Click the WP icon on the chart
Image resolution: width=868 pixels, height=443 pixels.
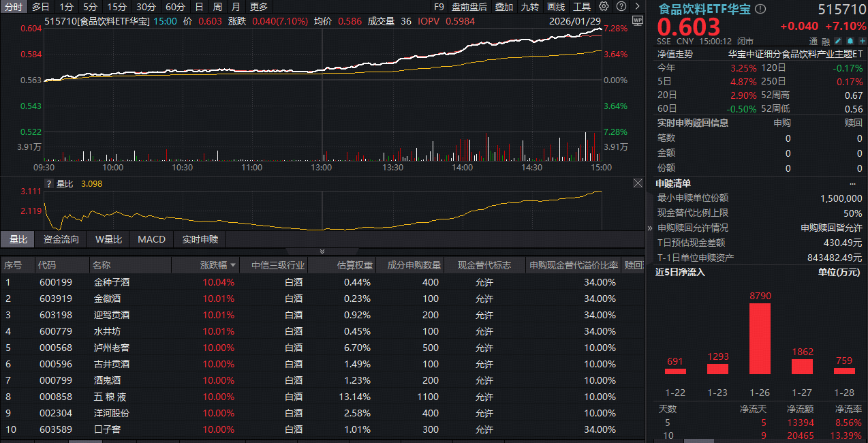637,21
